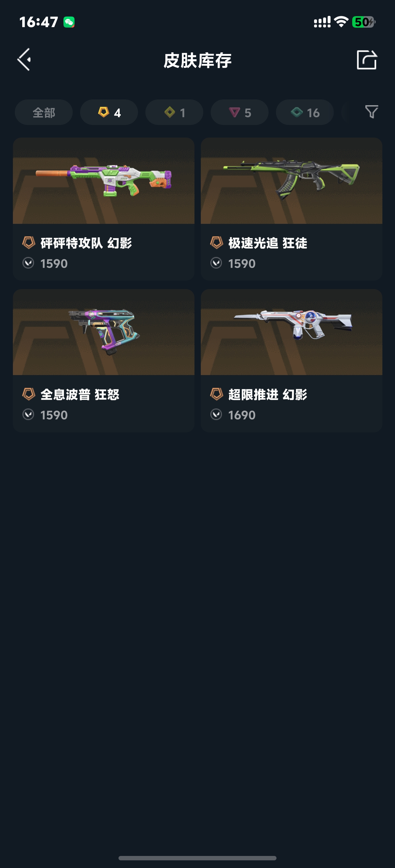Viewport: 395px width, 868px height.
Task: Click the 砰砰特攻队 幻影 title text
Action: pyautogui.click(x=86, y=243)
